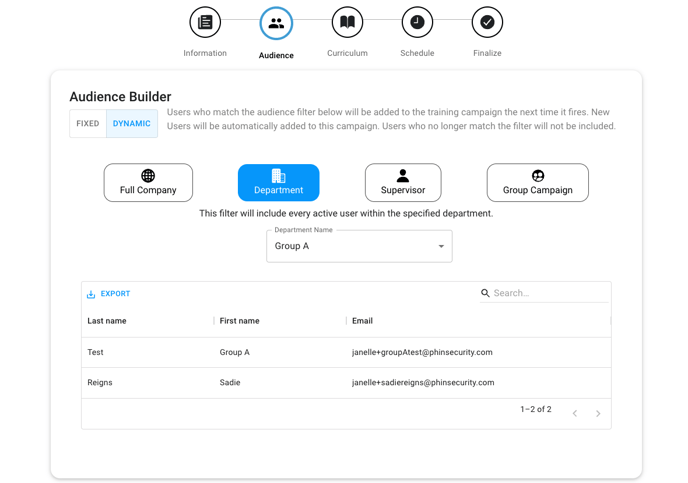Click the Schedule step label
688x483 pixels.
click(417, 53)
